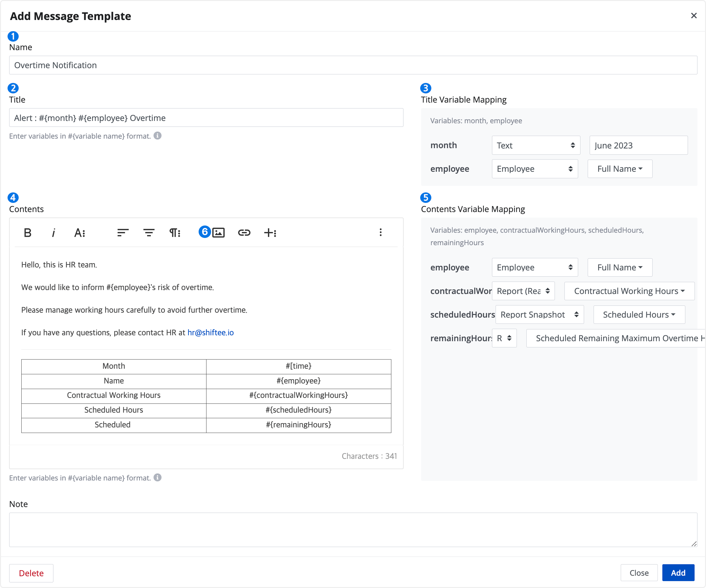Expand the Contractual Working Hours dropdown
Image resolution: width=706 pixels, height=588 pixels.
629,291
